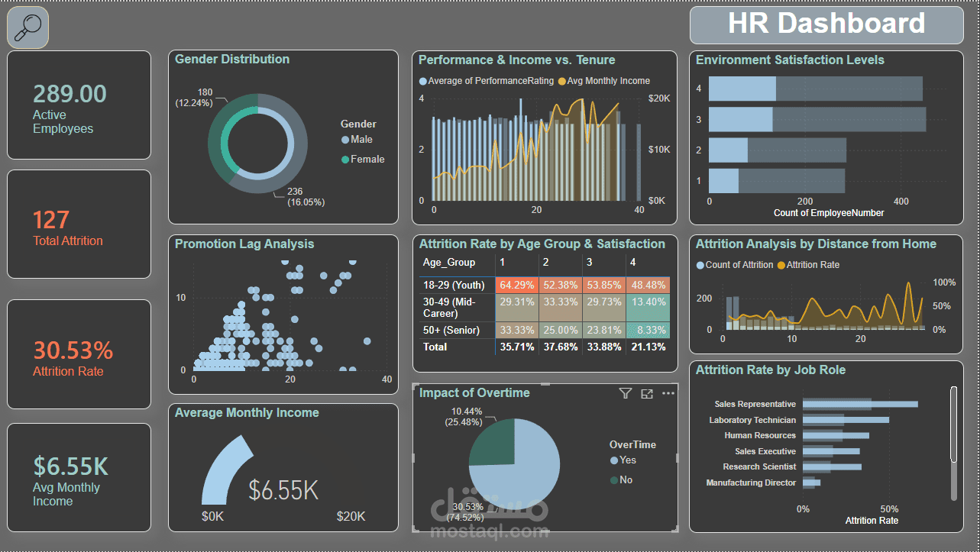This screenshot has width=980, height=552.
Task: Click the satisfaction level 3 bar
Action: 817,119
